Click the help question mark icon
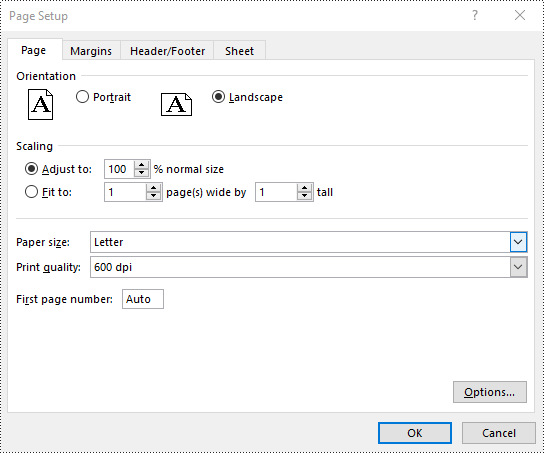 pyautogui.click(x=475, y=15)
